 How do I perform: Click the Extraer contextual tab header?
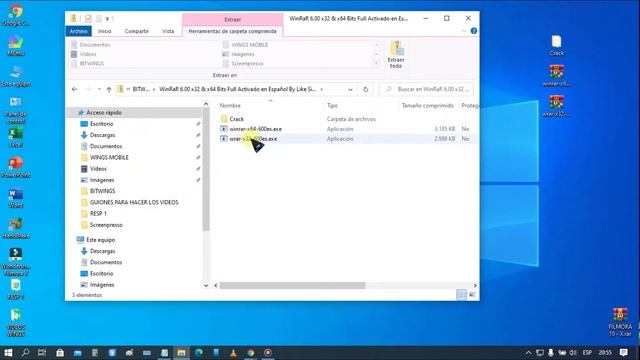point(232,19)
